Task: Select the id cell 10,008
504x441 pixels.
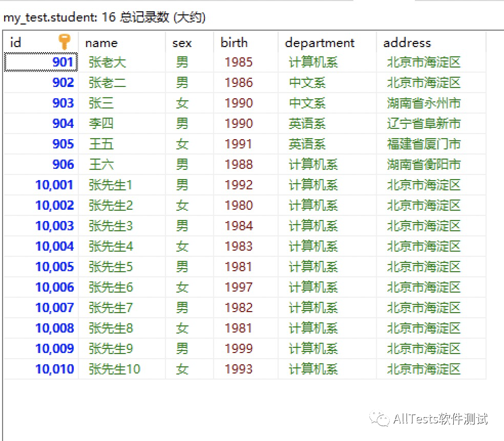Action: [41, 328]
